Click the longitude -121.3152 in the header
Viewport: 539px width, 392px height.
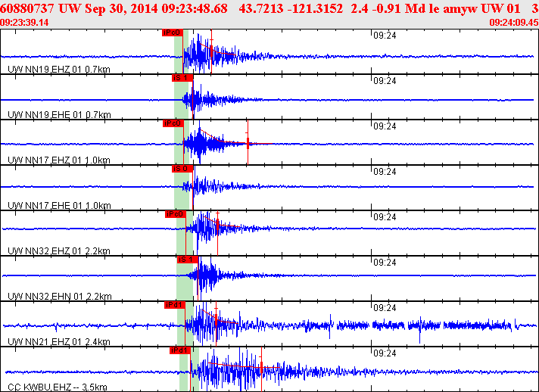(x=314, y=8)
